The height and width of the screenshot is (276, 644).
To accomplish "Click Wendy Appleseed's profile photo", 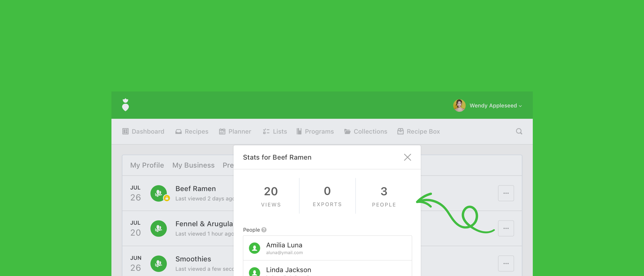I will click(459, 106).
